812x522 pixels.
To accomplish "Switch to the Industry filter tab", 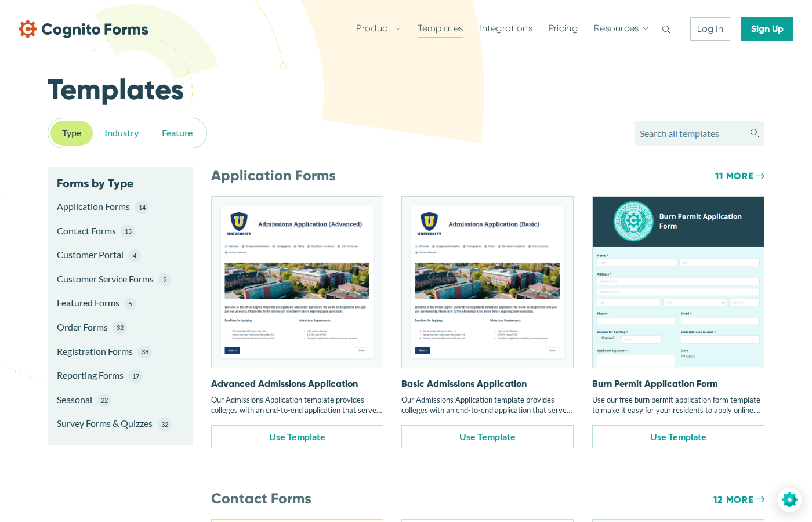I will [x=122, y=133].
